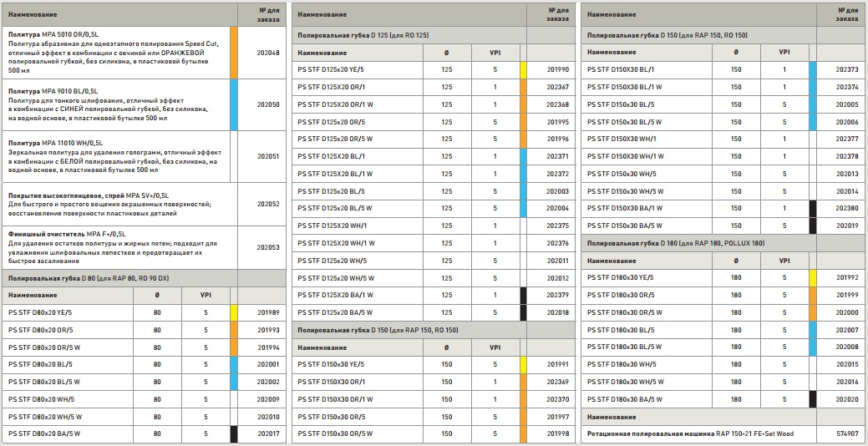Image resolution: width=868 pixels, height=446 pixels.
Task: Select the PS STF D125x20 WH/5 W row name
Action: (x=336, y=278)
